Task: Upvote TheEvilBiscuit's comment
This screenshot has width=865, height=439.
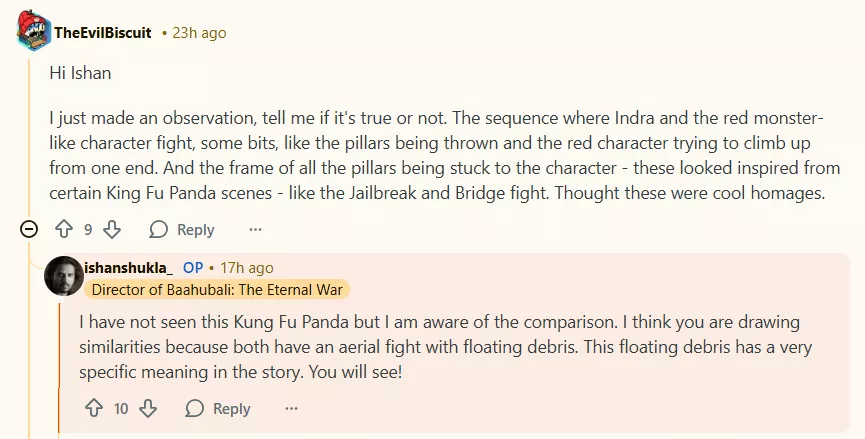Action: pos(62,230)
